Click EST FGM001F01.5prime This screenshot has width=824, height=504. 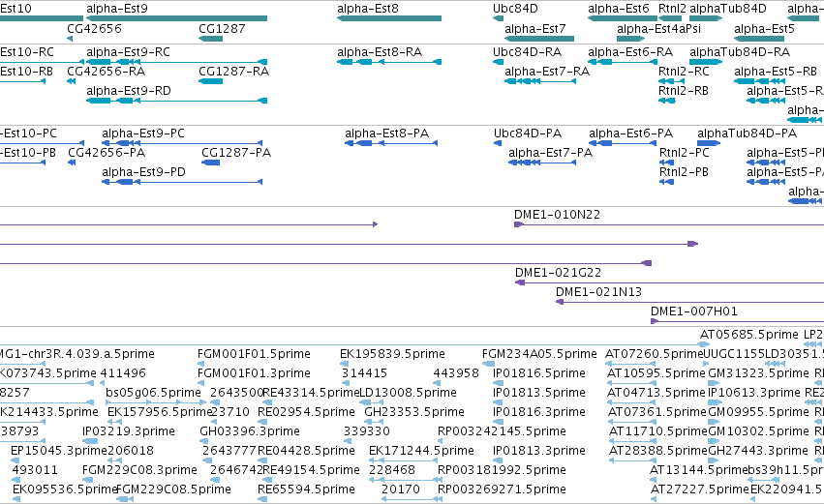(x=254, y=354)
